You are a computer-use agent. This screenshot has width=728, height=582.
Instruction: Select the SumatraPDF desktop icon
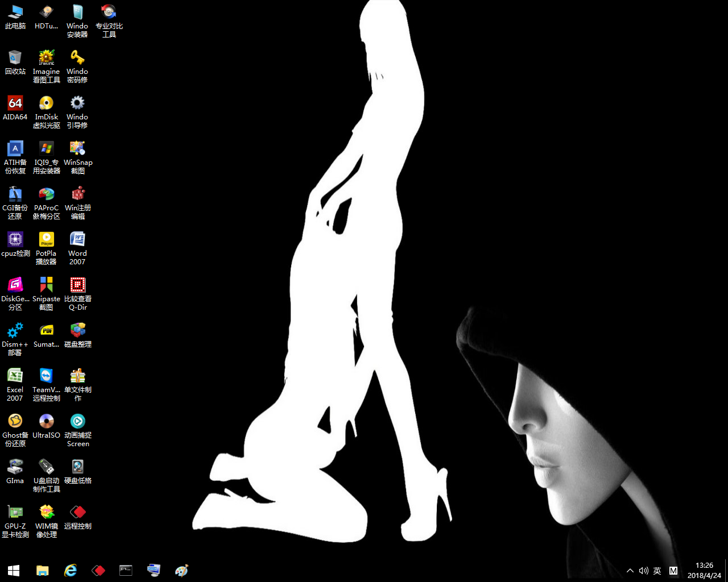(x=46, y=335)
